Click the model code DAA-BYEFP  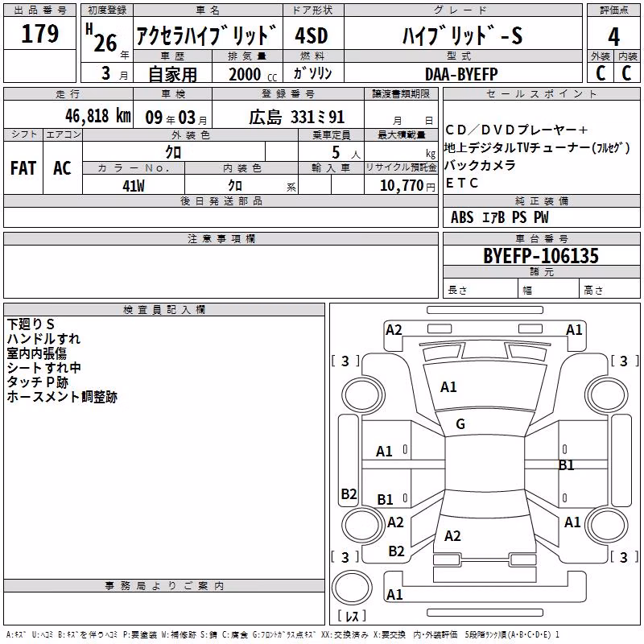click(461, 74)
